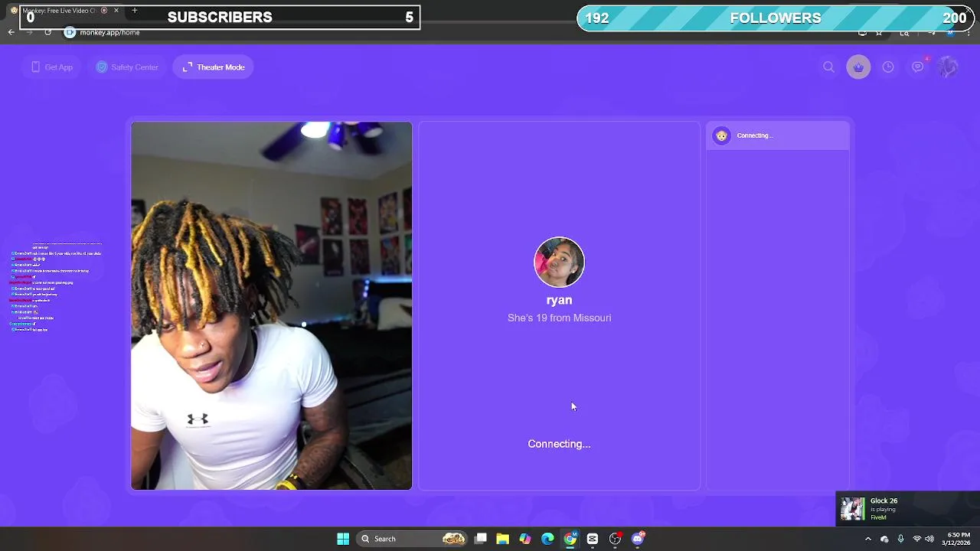Toggle Theater Mode
The height and width of the screenshot is (551, 980).
tap(214, 67)
